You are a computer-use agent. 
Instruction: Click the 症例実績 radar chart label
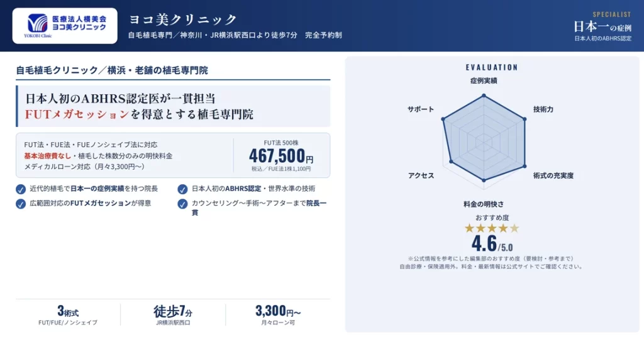(x=484, y=80)
